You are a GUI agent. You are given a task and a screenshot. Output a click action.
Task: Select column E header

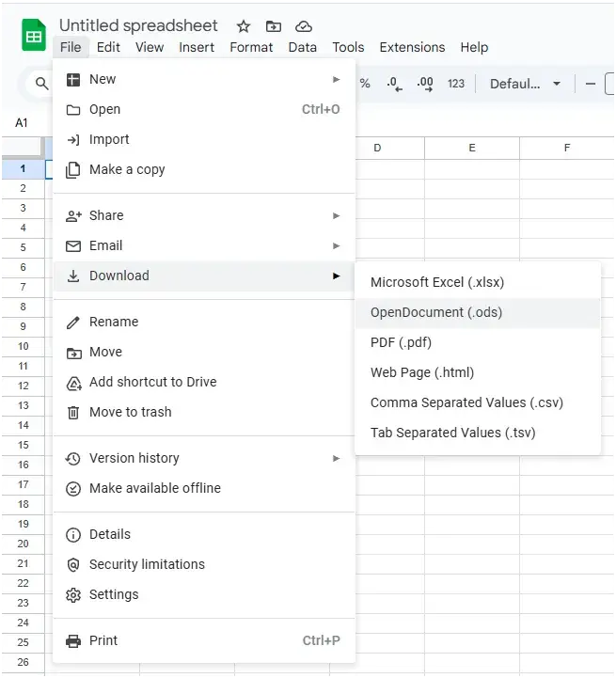[x=472, y=148]
